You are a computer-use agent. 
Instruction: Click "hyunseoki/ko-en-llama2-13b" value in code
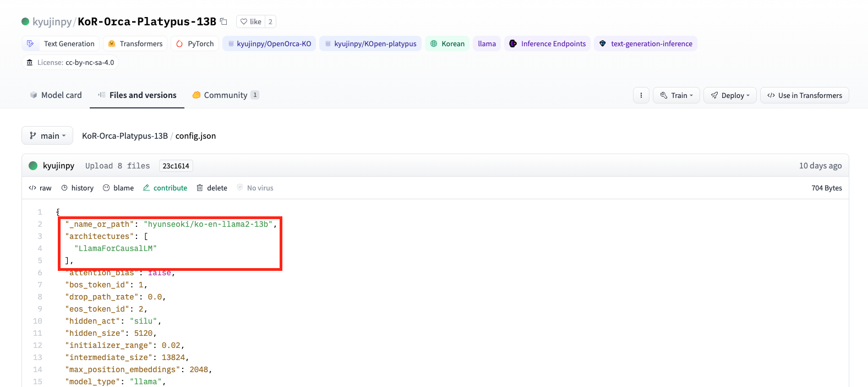pos(209,224)
